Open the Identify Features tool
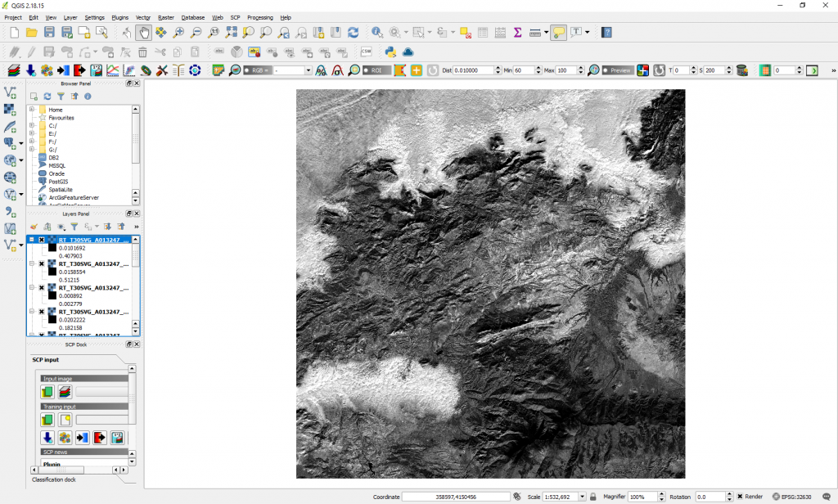The width and height of the screenshot is (838, 504). pos(376,32)
